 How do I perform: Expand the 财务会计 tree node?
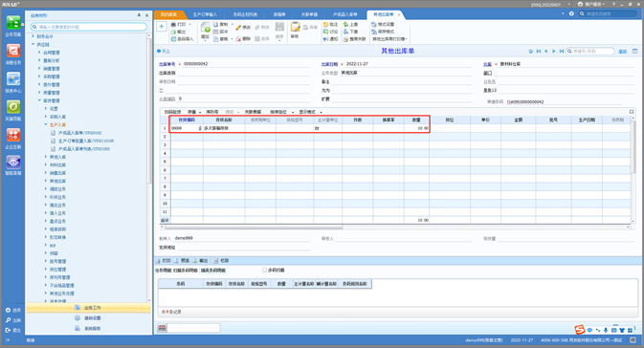coord(33,36)
